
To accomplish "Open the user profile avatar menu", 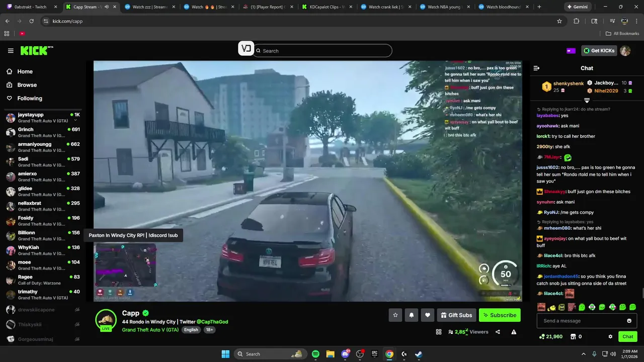I will point(625,51).
